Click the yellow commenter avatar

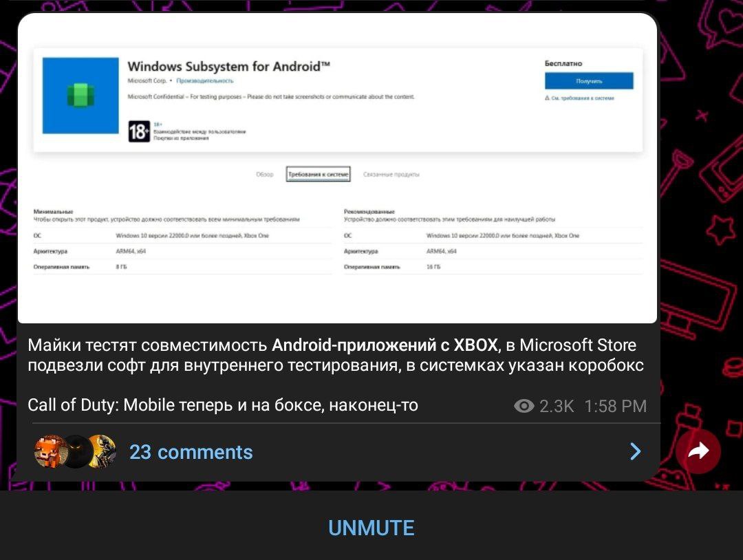pos(103,451)
